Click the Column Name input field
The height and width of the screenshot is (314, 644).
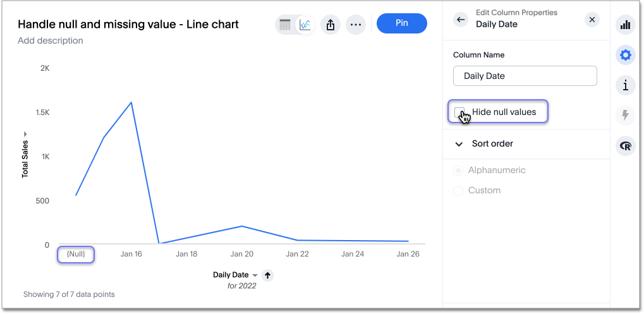[x=525, y=76]
